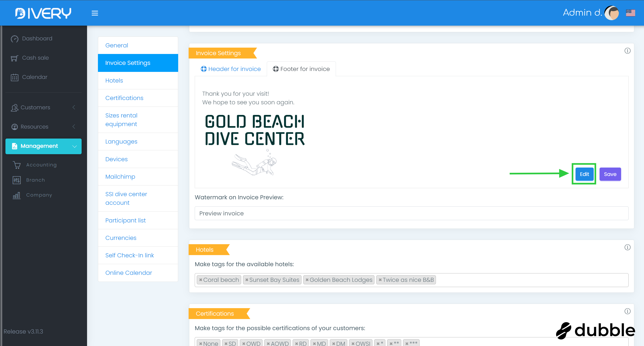This screenshot has height=346, width=644.
Task: Open Calendar in sidebar
Action: pyautogui.click(x=34, y=77)
